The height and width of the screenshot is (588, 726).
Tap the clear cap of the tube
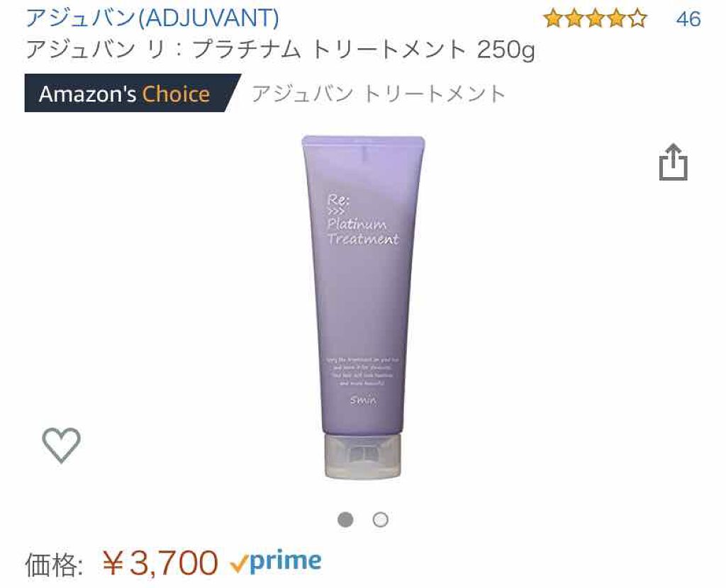coord(362,457)
